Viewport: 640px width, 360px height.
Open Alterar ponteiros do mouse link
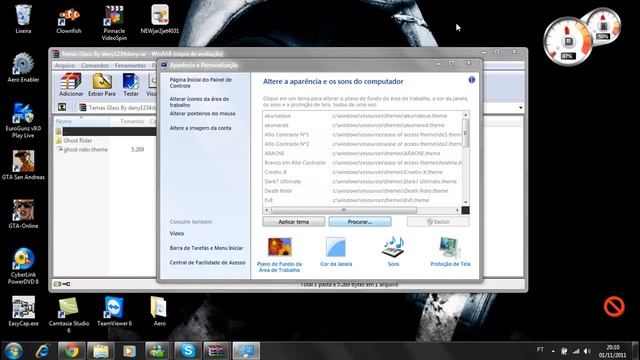(202, 113)
